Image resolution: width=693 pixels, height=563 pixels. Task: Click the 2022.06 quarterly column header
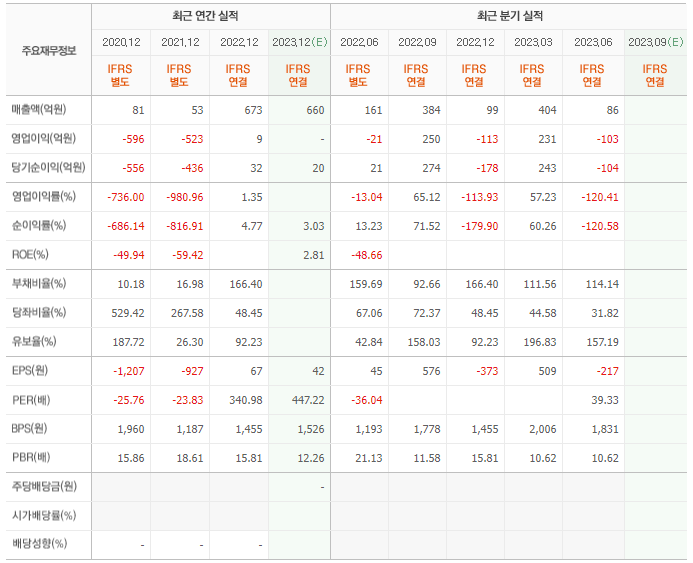click(x=359, y=42)
